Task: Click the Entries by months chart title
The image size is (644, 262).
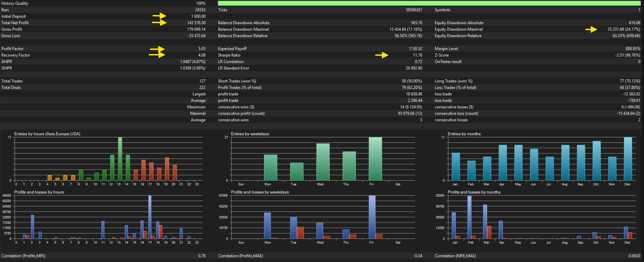Action: click(464, 134)
